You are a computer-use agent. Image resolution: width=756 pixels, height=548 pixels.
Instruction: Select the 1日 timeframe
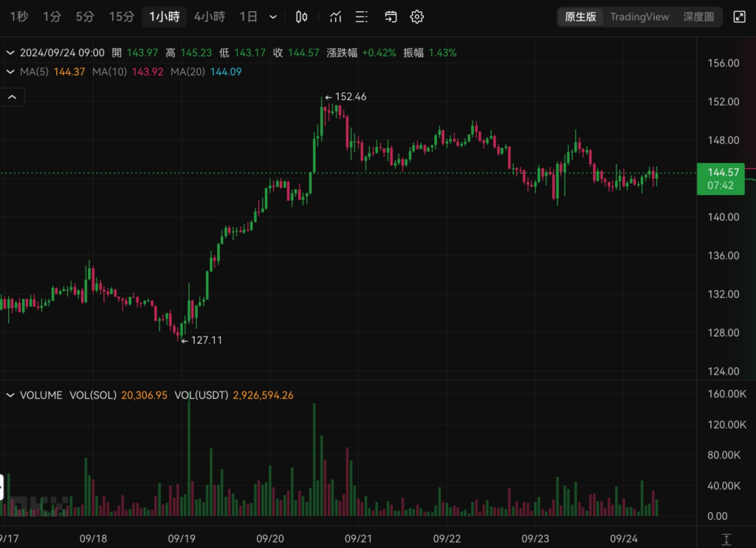(x=248, y=17)
